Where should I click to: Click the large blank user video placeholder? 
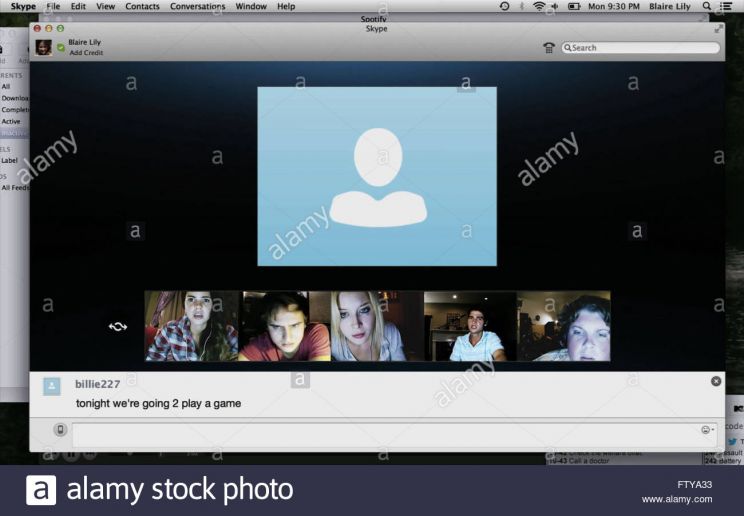[377, 176]
